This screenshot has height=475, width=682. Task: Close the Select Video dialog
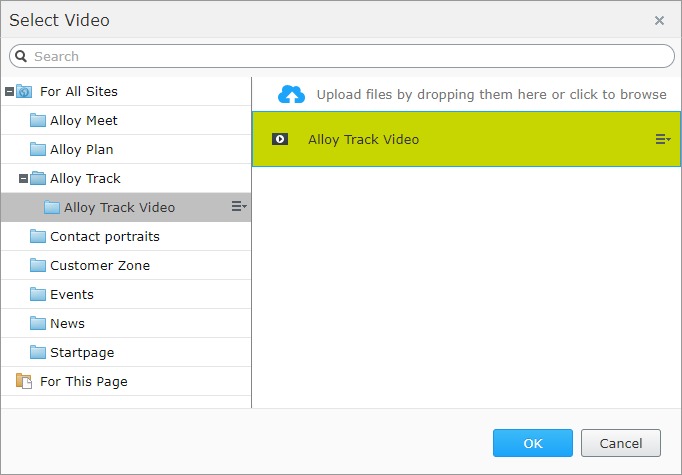click(x=659, y=20)
